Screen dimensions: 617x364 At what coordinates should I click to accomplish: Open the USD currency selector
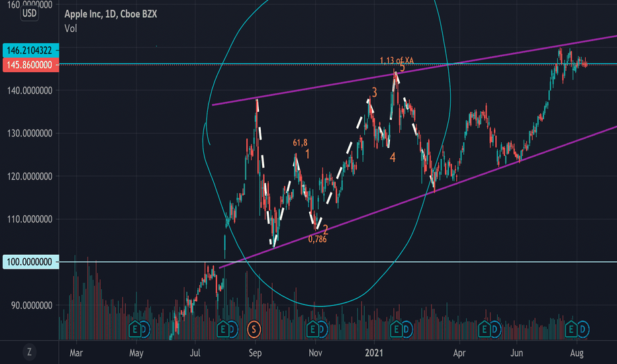click(x=29, y=13)
